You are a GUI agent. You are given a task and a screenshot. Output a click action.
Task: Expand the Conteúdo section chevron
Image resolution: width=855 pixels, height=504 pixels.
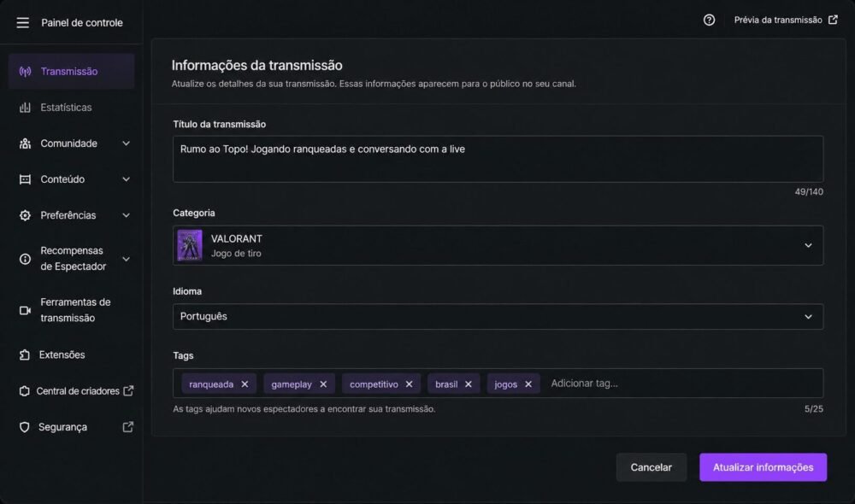126,179
